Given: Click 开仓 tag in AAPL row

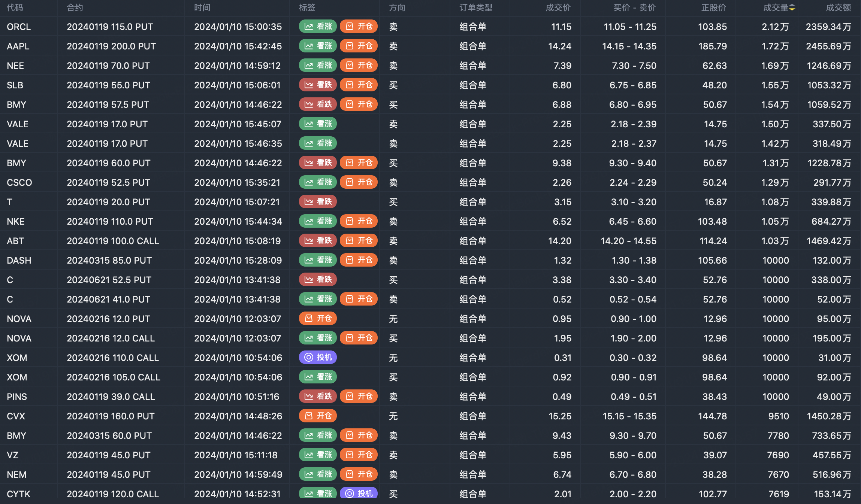Looking at the screenshot, I should click(x=359, y=46).
